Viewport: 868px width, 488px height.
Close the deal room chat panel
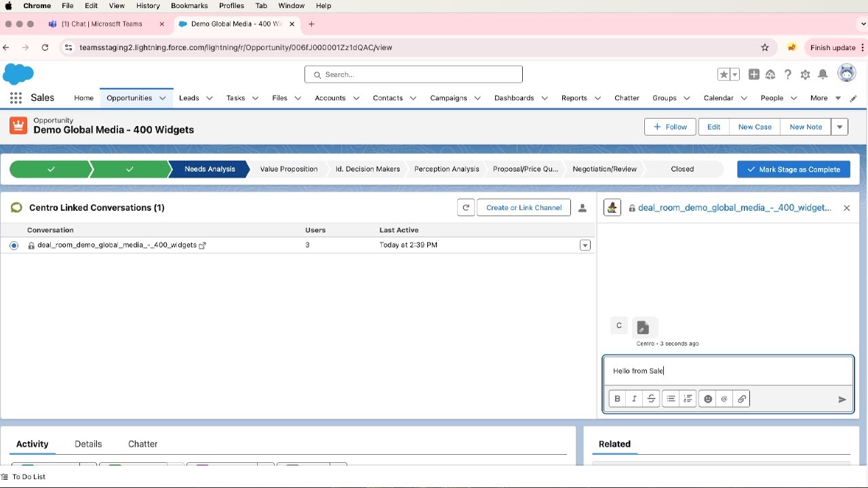tap(846, 208)
